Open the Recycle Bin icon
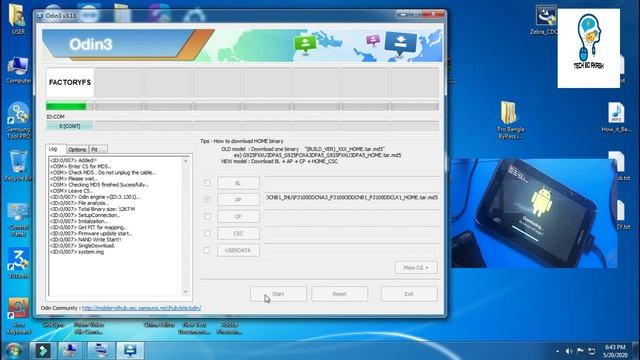This screenshot has width=640, height=360. click(18, 165)
